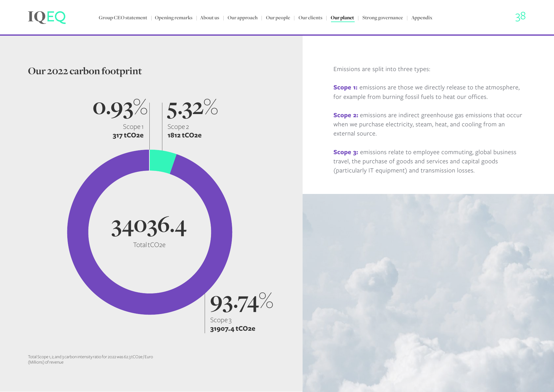Image resolution: width=554 pixels, height=392 pixels.
Task: Click the Scope 1 label under 0.93%
Action: (x=133, y=127)
